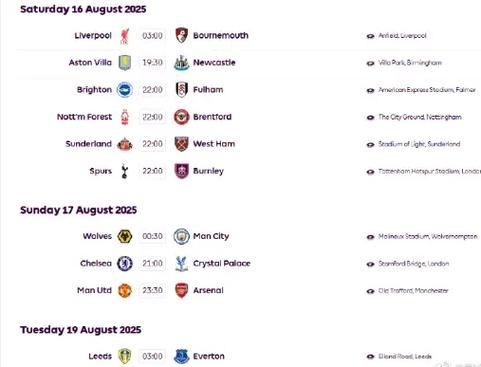
Task: Open the Brentford club crest
Action: [x=182, y=117]
